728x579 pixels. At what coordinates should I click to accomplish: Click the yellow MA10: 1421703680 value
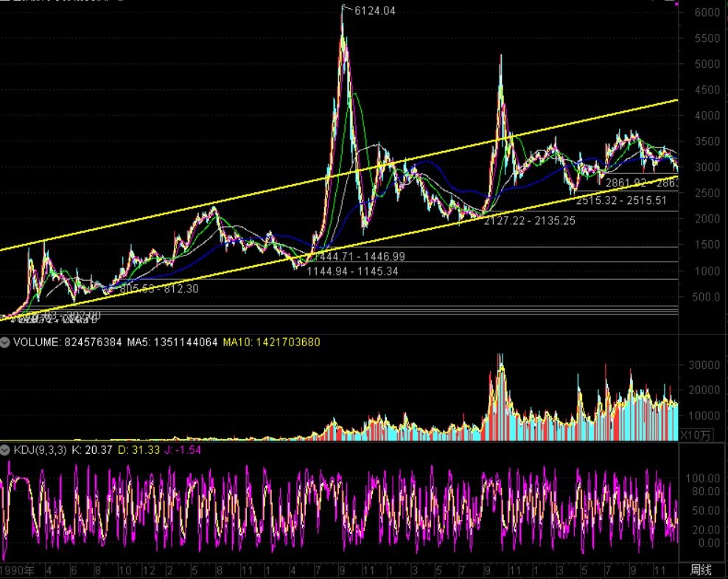point(272,343)
